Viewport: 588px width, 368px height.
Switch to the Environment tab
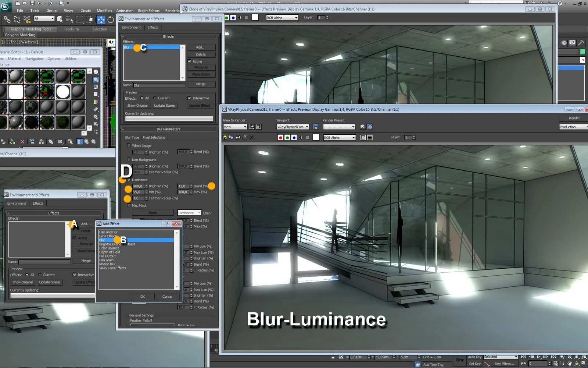131,27
